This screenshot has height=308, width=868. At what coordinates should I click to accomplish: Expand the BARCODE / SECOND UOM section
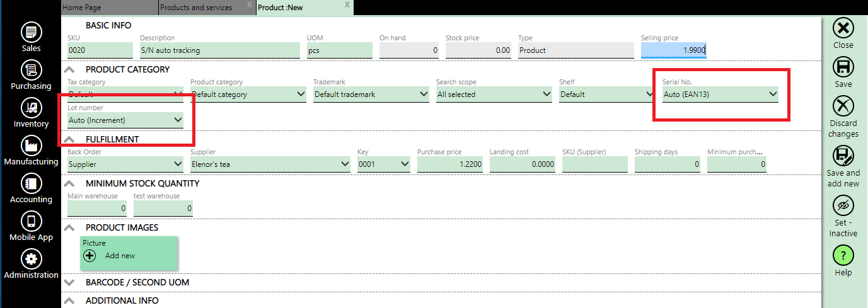(x=70, y=283)
